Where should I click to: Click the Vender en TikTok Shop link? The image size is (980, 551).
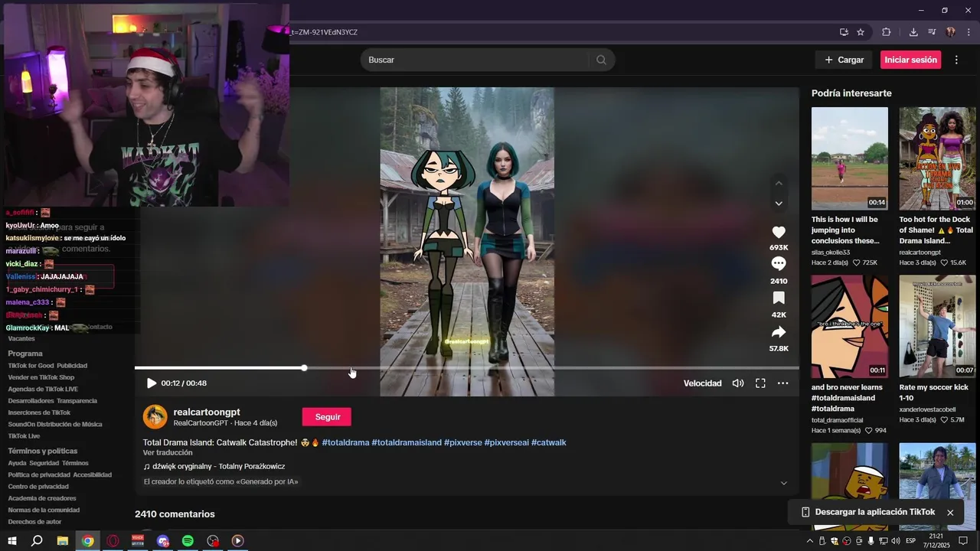[x=41, y=377]
